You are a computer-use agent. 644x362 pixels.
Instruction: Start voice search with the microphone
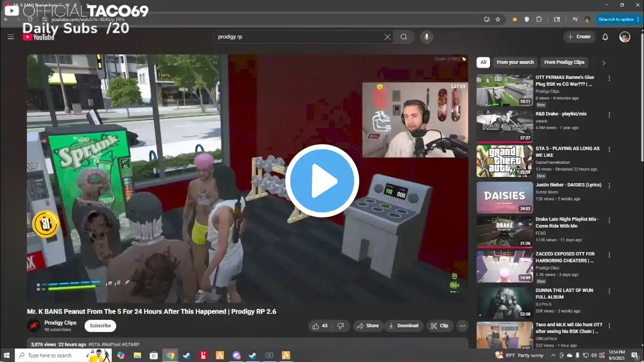[x=427, y=37]
